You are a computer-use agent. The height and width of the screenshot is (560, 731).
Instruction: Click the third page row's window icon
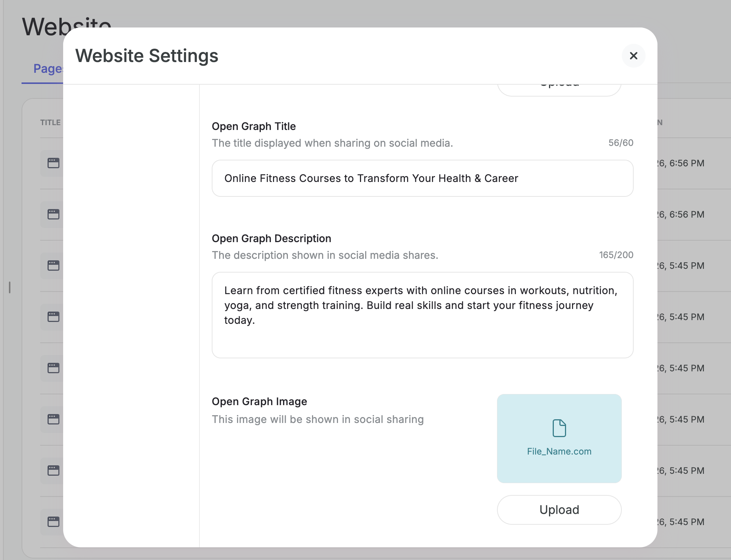[53, 266]
